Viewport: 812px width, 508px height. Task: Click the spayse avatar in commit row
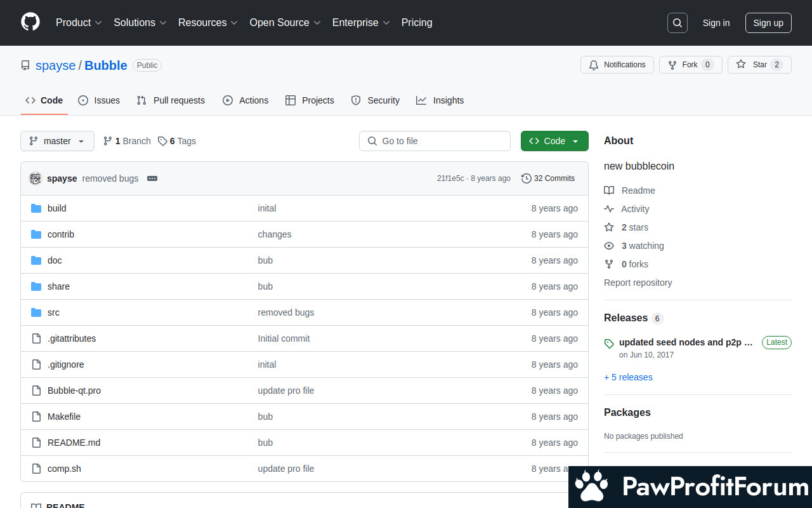36,178
